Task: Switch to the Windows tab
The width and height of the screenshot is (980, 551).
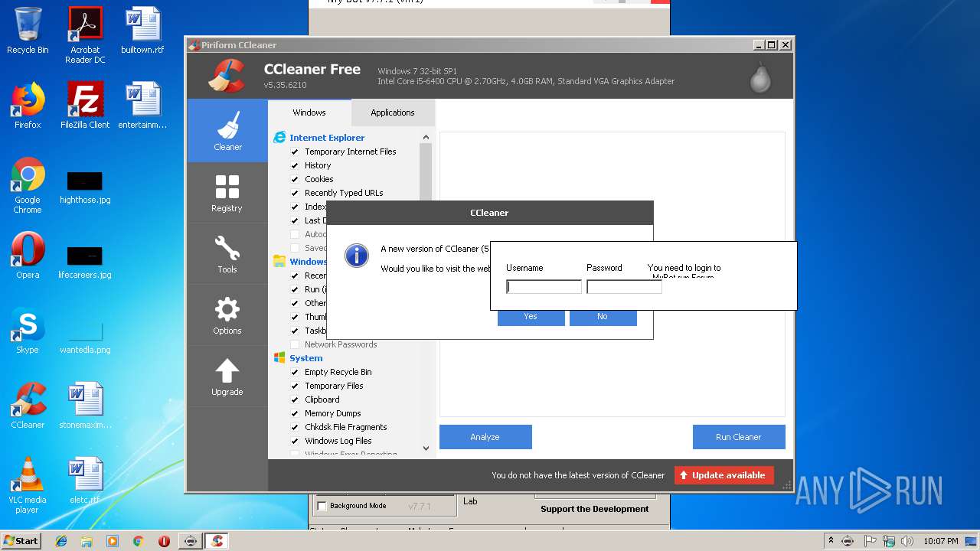Action: click(309, 112)
